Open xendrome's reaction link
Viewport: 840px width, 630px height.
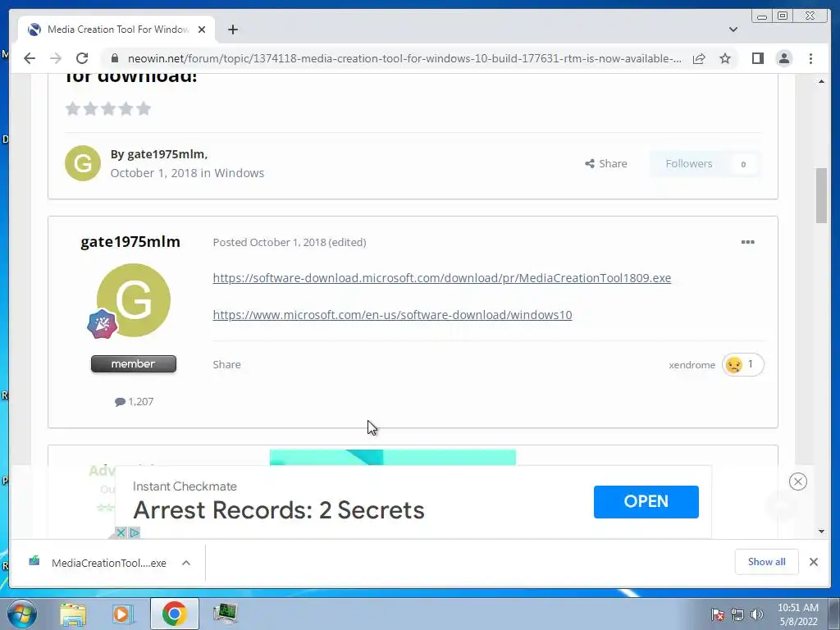(692, 365)
